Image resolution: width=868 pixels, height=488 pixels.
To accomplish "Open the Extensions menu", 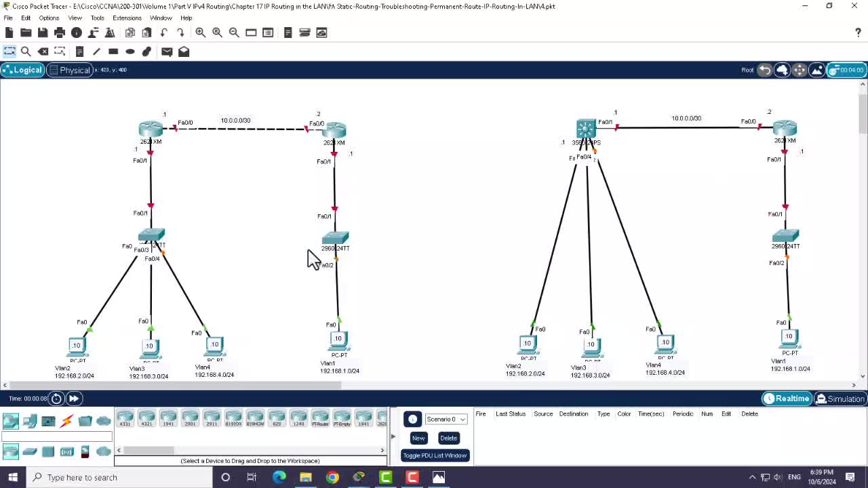I will point(127,18).
